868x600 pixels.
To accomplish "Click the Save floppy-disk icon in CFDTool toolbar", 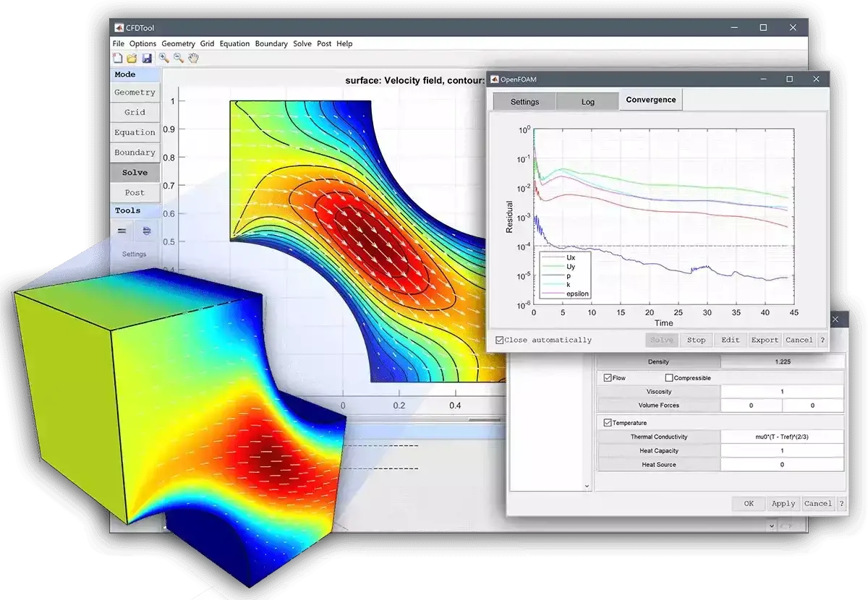I will [147, 58].
